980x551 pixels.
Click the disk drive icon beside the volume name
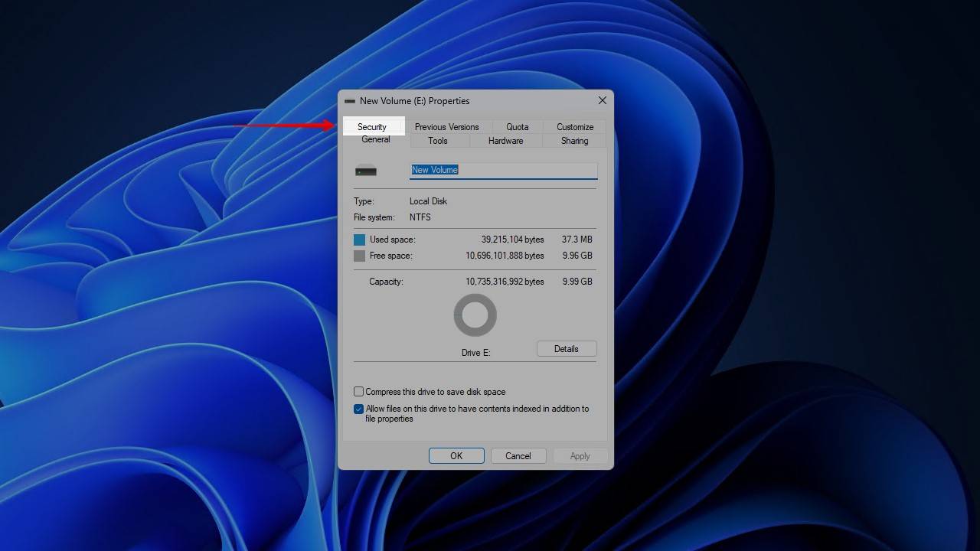click(x=366, y=171)
